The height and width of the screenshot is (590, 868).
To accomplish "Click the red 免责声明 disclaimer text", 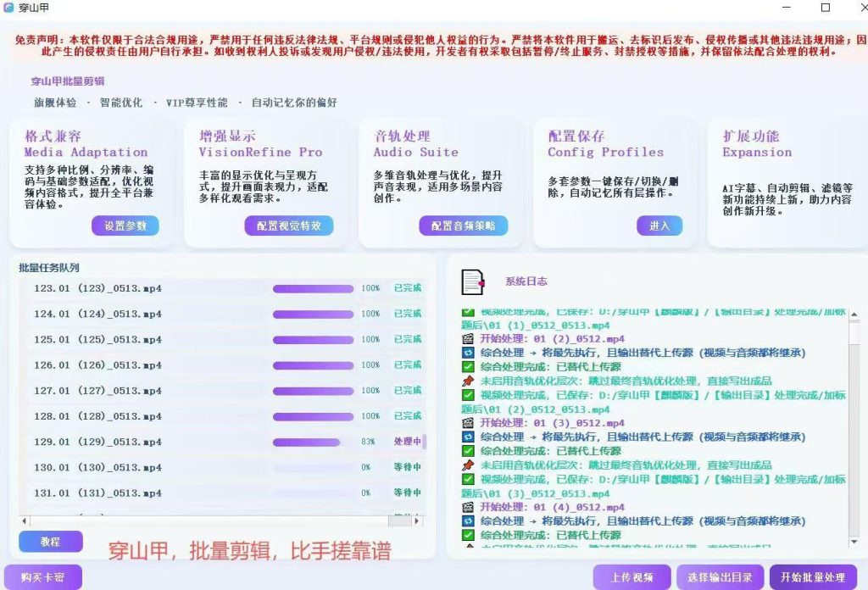I will point(441,46).
